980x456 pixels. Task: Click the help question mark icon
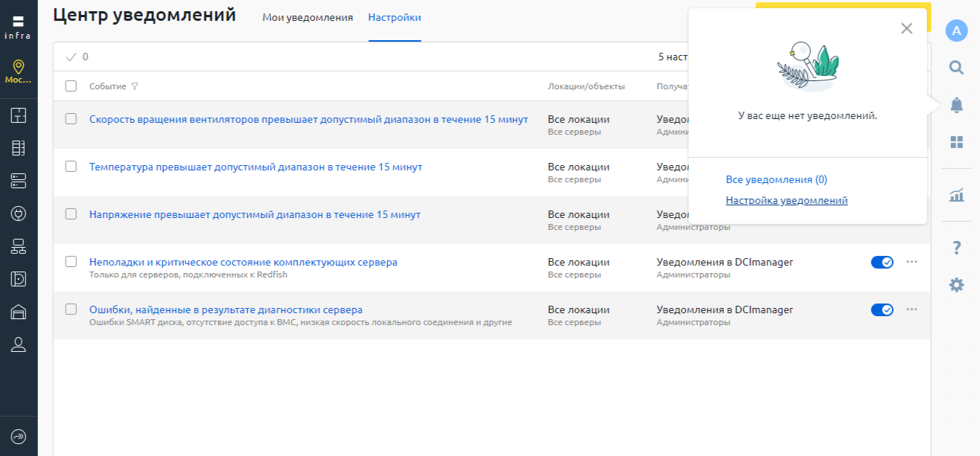pyautogui.click(x=957, y=248)
